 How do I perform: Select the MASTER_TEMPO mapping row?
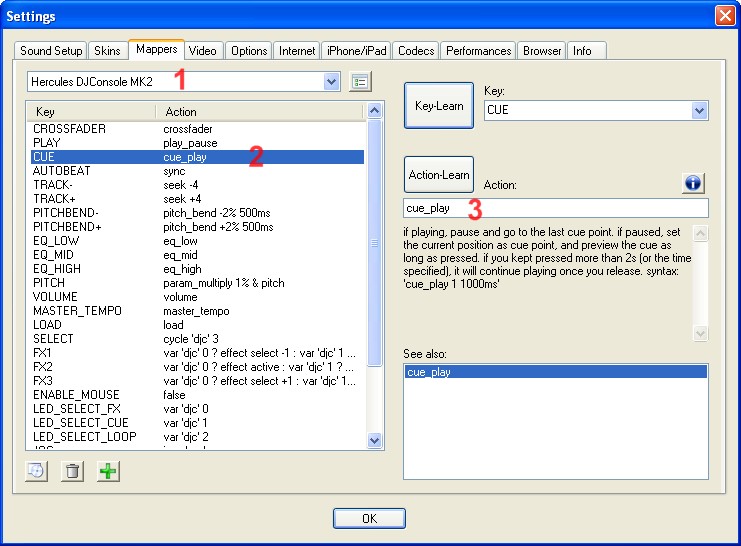click(x=195, y=311)
